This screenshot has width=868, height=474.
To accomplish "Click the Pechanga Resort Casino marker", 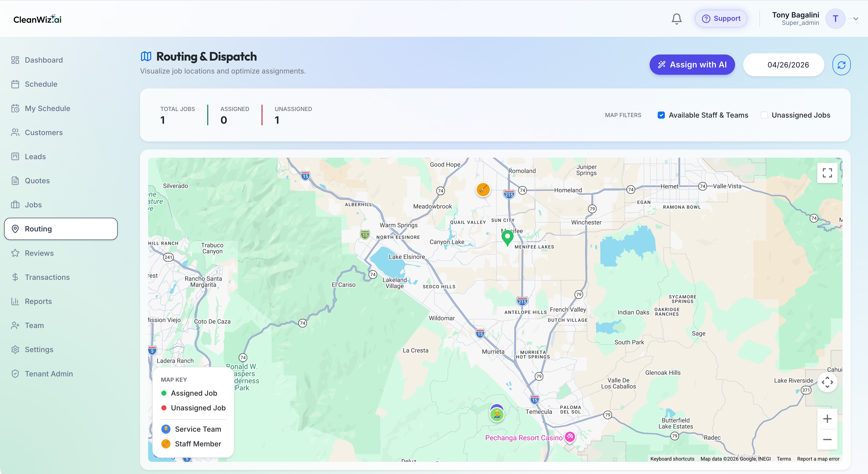I will 569,437.
